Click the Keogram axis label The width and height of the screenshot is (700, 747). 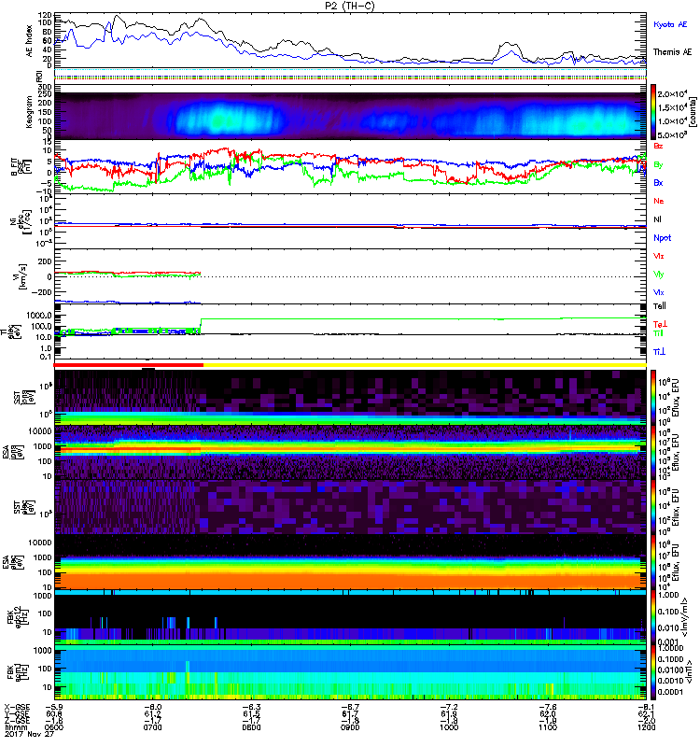click(30, 112)
